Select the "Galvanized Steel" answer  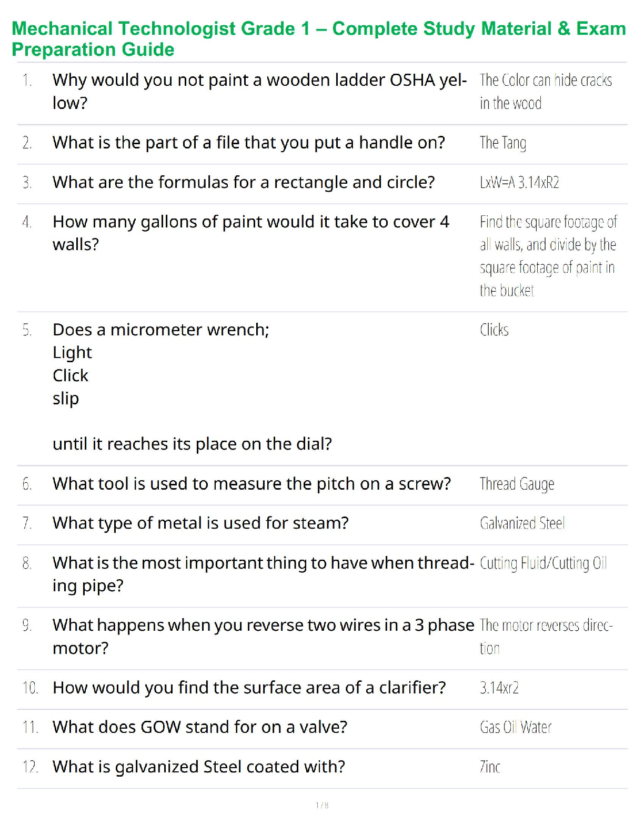(522, 523)
